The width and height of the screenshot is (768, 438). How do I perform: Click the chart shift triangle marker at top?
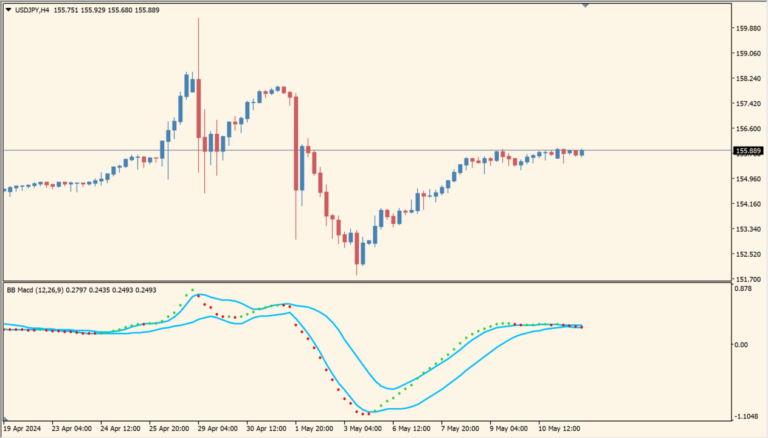(x=585, y=5)
